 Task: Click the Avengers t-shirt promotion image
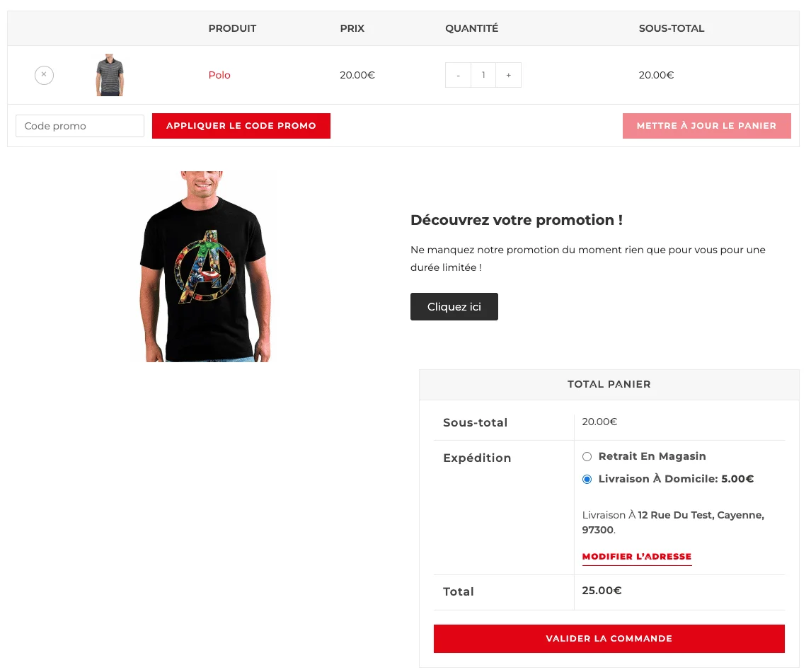pyautogui.click(x=203, y=266)
